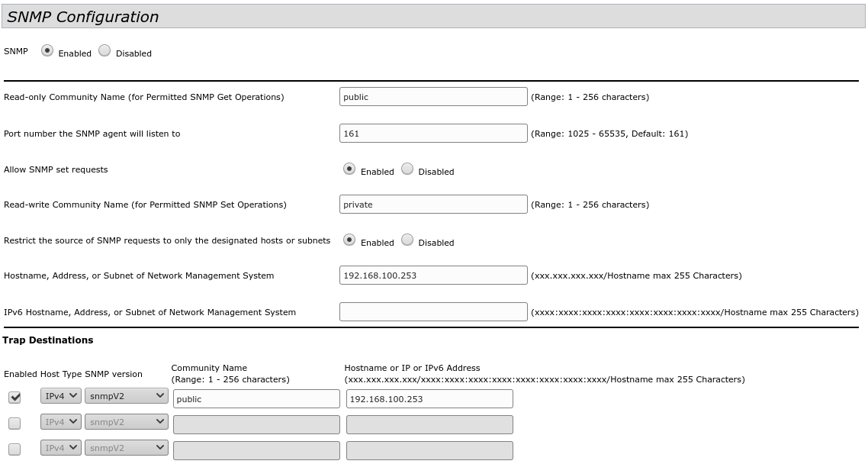Screen dimensions: 868x464
Task: Open first trap's IPv4 Host Type dropdown
Action: point(60,396)
